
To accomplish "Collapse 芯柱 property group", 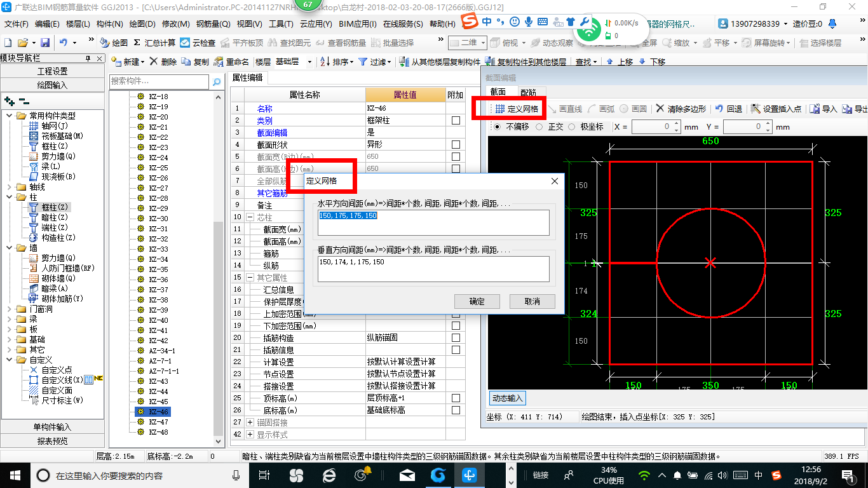I will click(250, 217).
